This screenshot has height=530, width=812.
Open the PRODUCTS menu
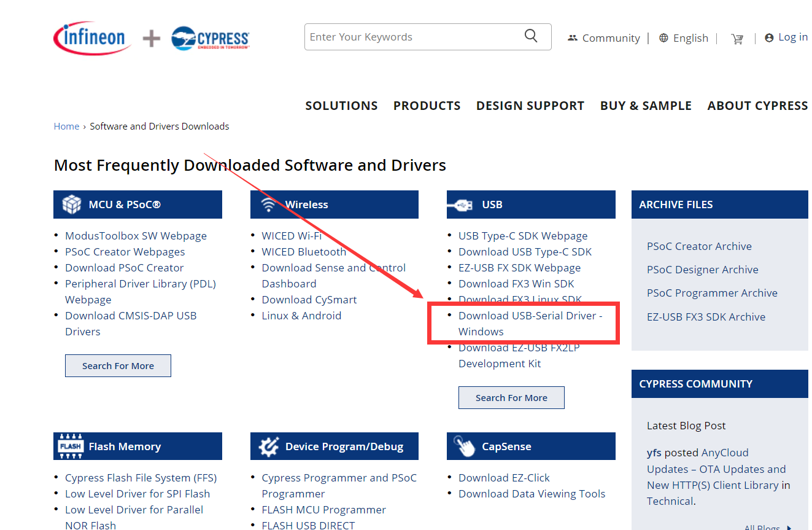[x=427, y=106]
